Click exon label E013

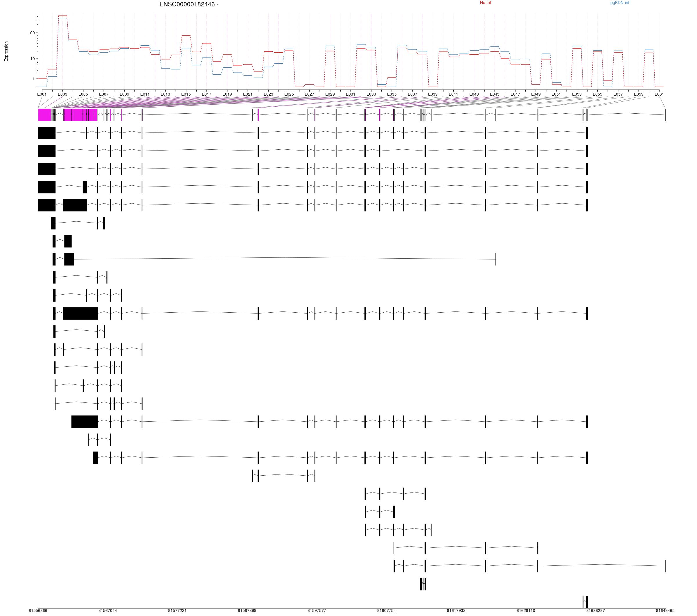coord(165,94)
